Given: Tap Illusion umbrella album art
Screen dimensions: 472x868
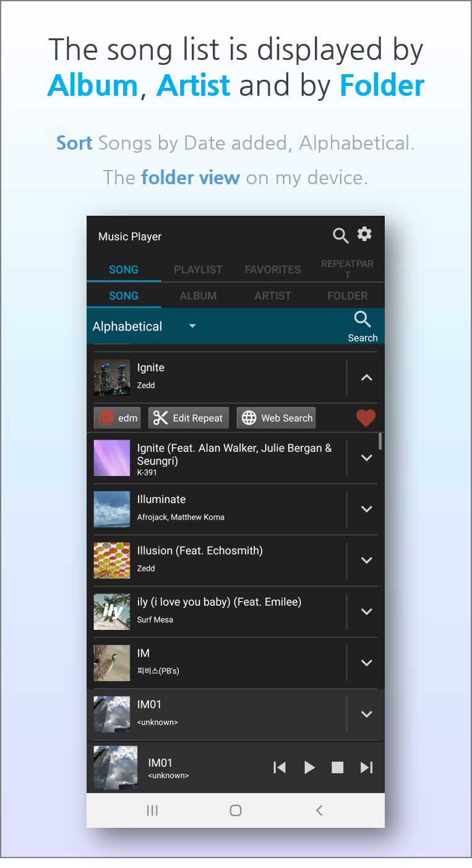Looking at the screenshot, I should coord(112,560).
